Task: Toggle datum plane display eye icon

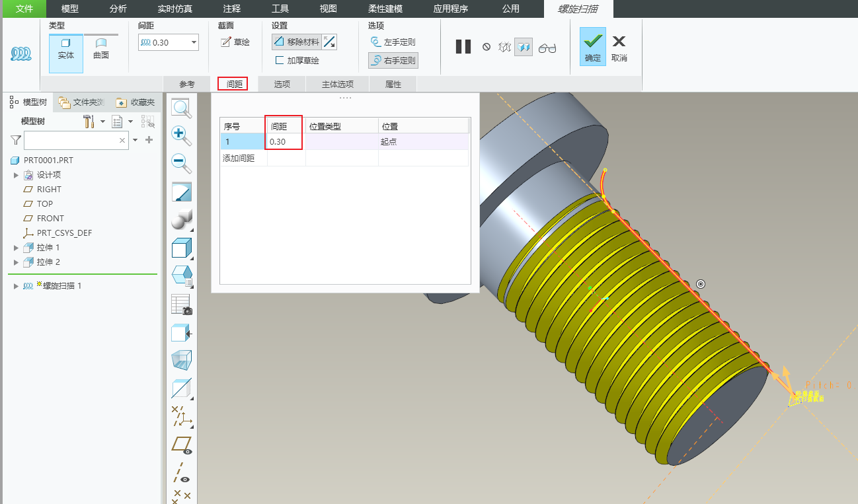Action: (x=181, y=445)
